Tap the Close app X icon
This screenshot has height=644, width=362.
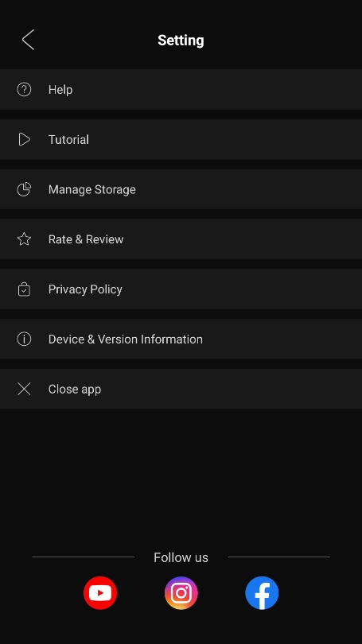(24, 389)
